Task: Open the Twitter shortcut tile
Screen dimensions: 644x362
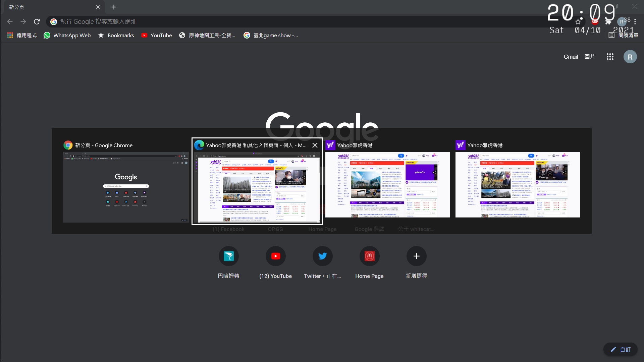Action: click(322, 263)
